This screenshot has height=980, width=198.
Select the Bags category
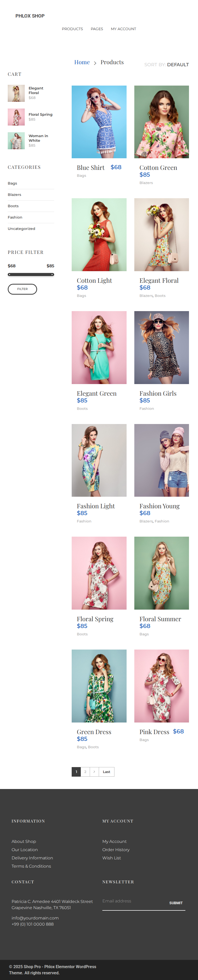(x=13, y=183)
